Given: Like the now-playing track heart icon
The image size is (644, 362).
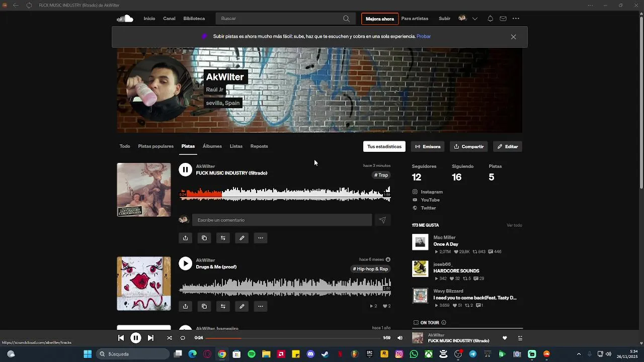Looking at the screenshot, I should pyautogui.click(x=505, y=338).
